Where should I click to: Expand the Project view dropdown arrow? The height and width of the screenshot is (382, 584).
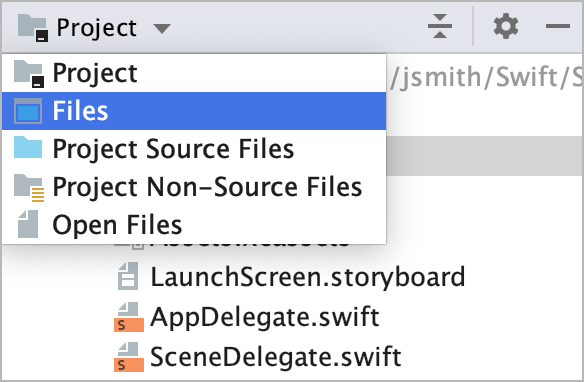point(162,28)
